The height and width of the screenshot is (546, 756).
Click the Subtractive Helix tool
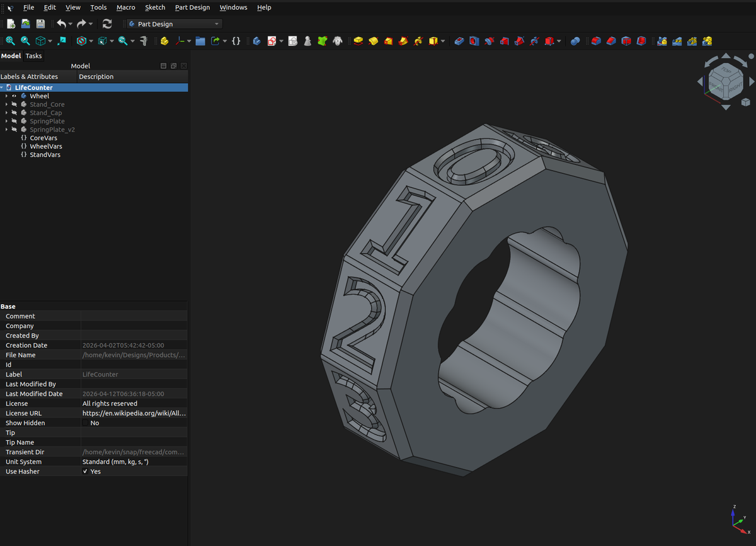pos(535,41)
